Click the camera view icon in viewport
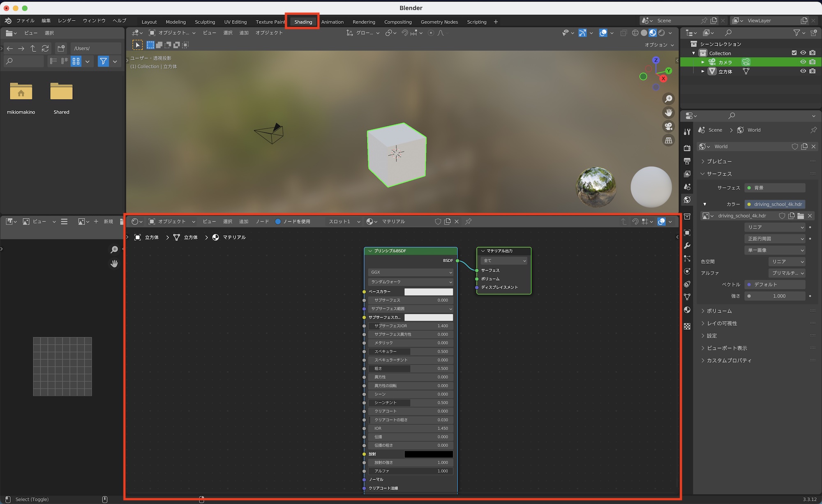The width and height of the screenshot is (822, 504). coord(669,127)
